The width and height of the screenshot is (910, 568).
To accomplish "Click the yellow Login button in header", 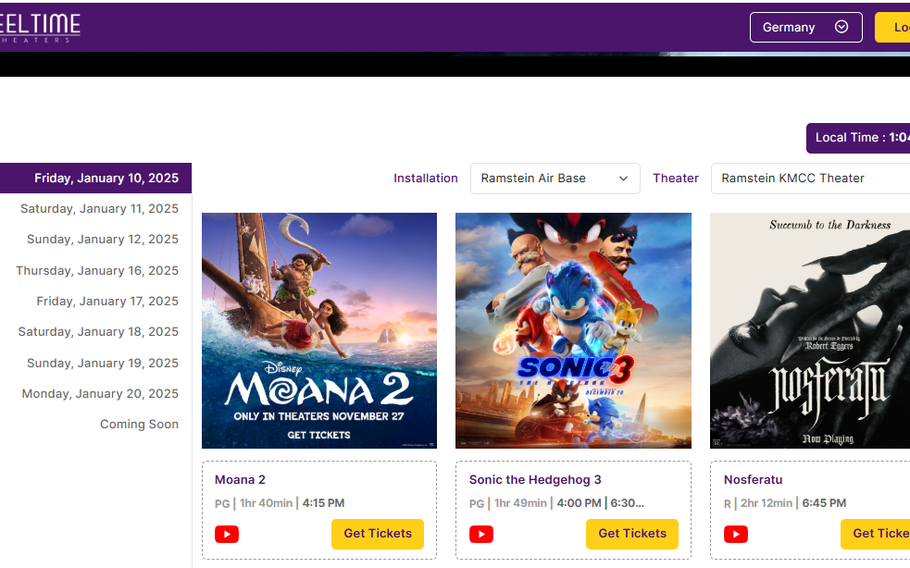I will [893, 27].
